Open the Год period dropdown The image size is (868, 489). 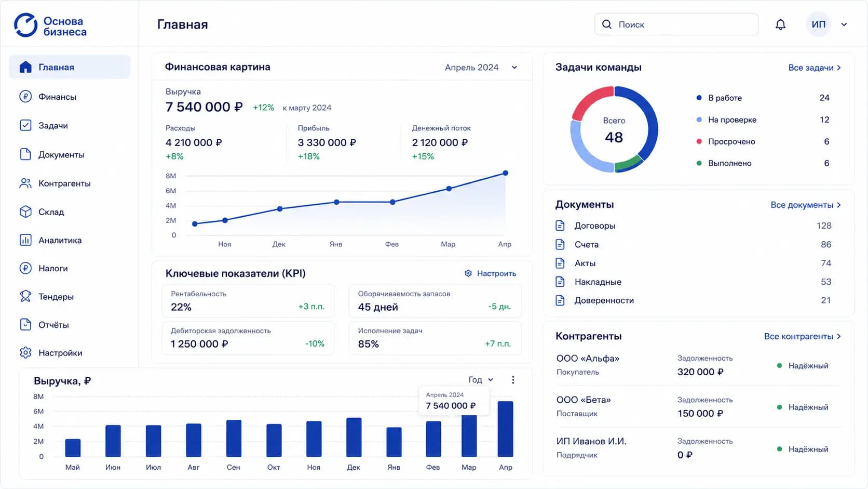481,380
